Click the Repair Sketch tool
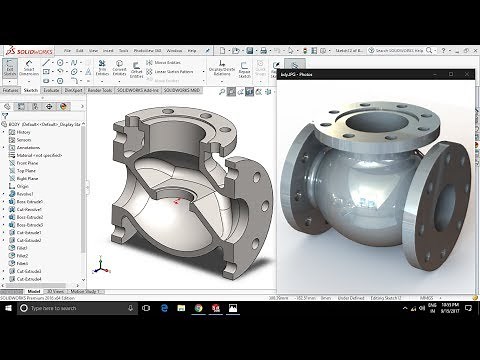Image resolution: width=480 pixels, height=360 pixels. coord(244,70)
